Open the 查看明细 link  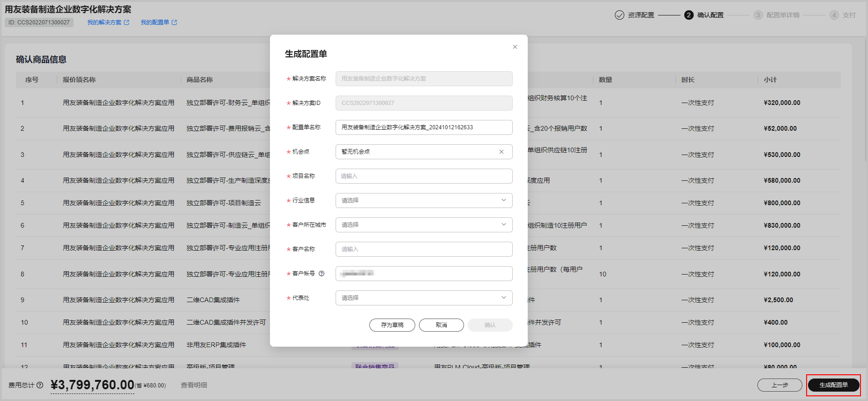point(194,385)
